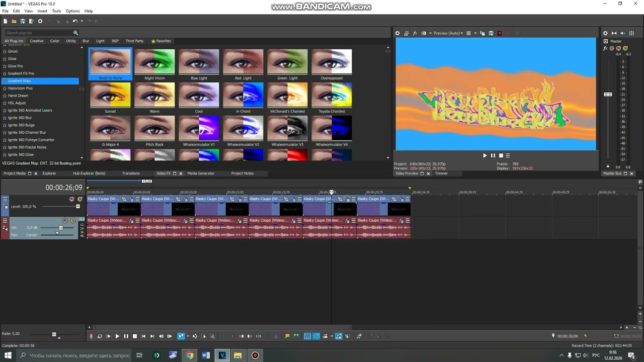Save project via top toolbar disk icon
The height and width of the screenshot is (362, 644).
coord(23,21)
